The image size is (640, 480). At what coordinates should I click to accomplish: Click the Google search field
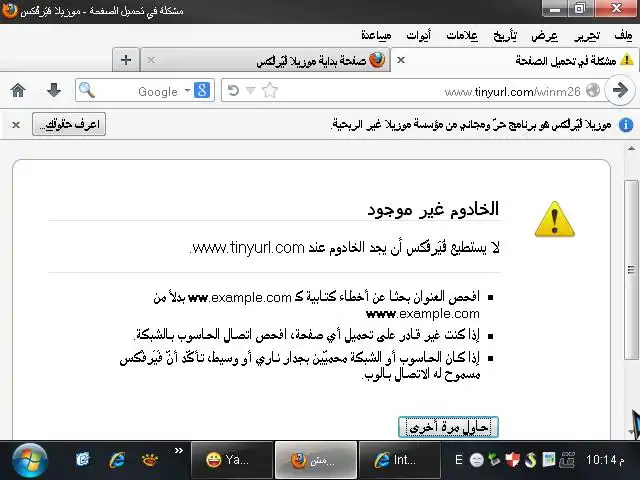click(x=145, y=90)
